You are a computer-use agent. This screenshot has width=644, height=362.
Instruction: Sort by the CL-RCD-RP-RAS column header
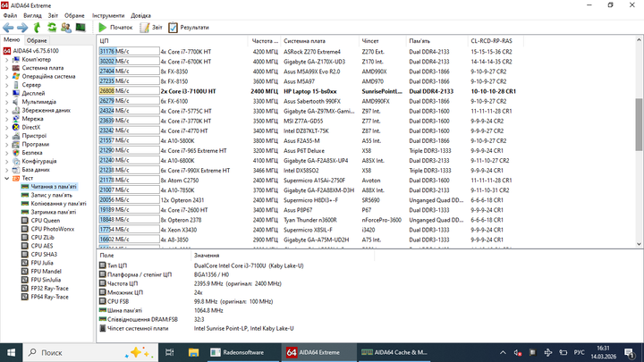496,41
